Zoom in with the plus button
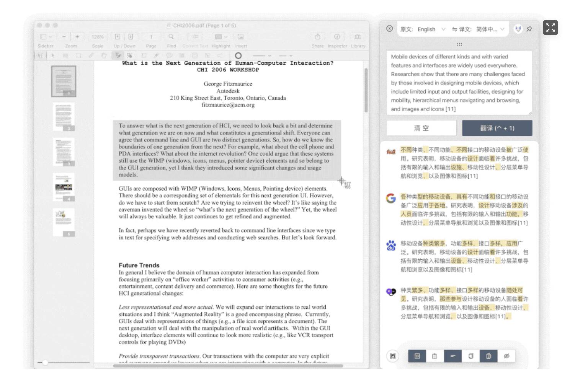 pyautogui.click(x=77, y=37)
